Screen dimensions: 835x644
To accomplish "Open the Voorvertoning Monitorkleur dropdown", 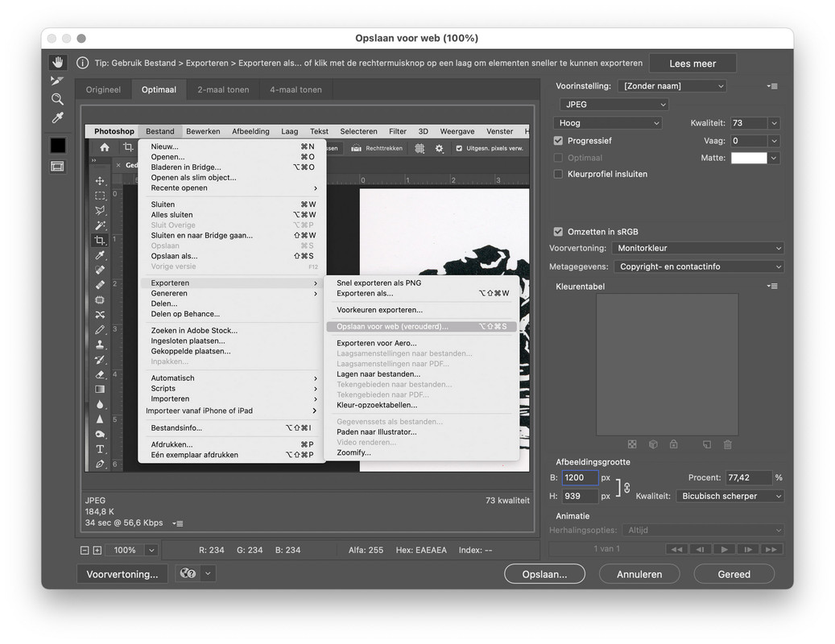I will 697,248.
